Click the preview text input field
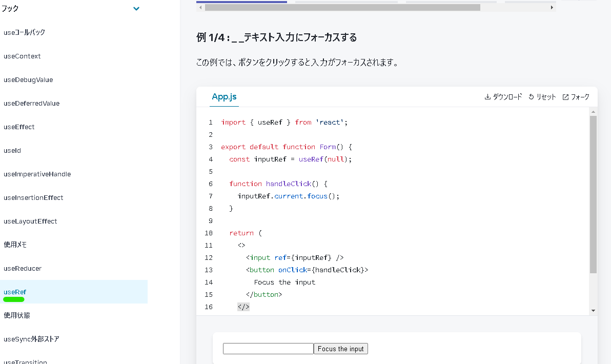This screenshot has width=611, height=364. click(268, 349)
